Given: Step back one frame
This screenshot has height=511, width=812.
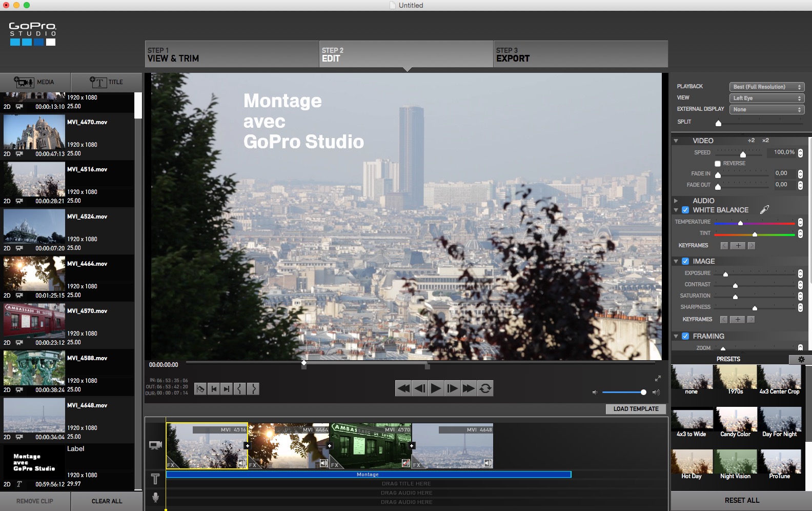Looking at the screenshot, I should [420, 388].
